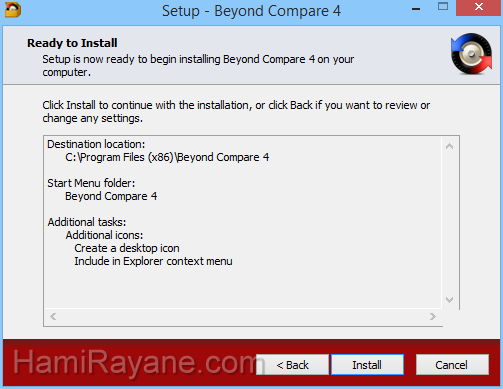Screen dimensions: 503x389
Task: Click the setup box icon in title bar
Action: pyautogui.click(x=13, y=9)
